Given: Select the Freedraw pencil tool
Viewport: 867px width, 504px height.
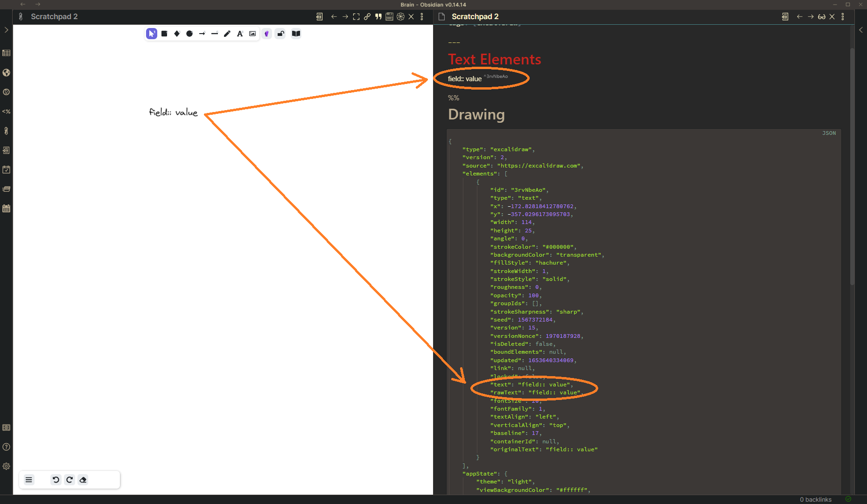Looking at the screenshot, I should [x=227, y=34].
